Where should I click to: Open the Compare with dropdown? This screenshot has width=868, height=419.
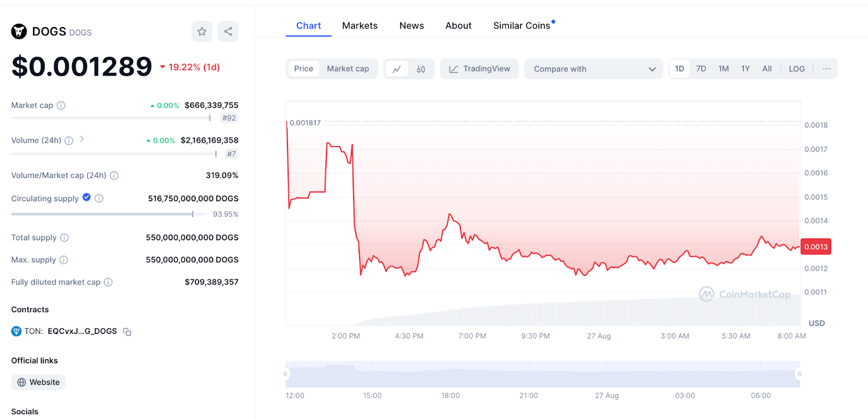(593, 69)
